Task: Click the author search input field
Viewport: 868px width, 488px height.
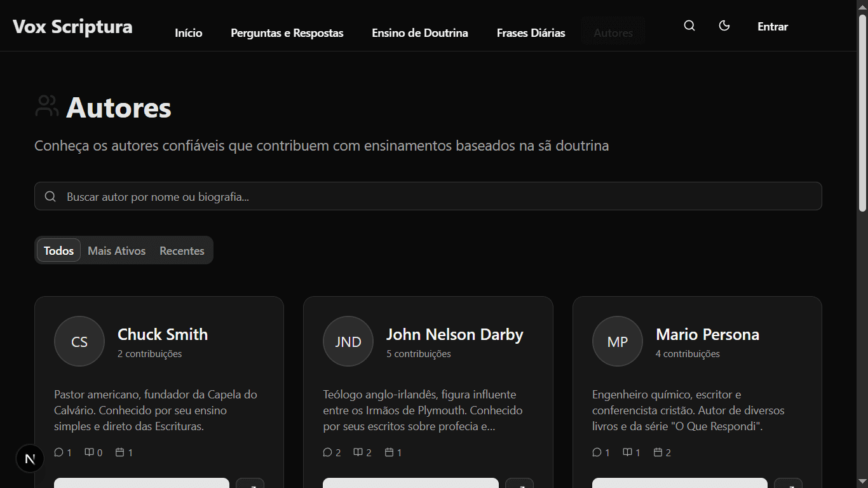Action: coord(429,196)
